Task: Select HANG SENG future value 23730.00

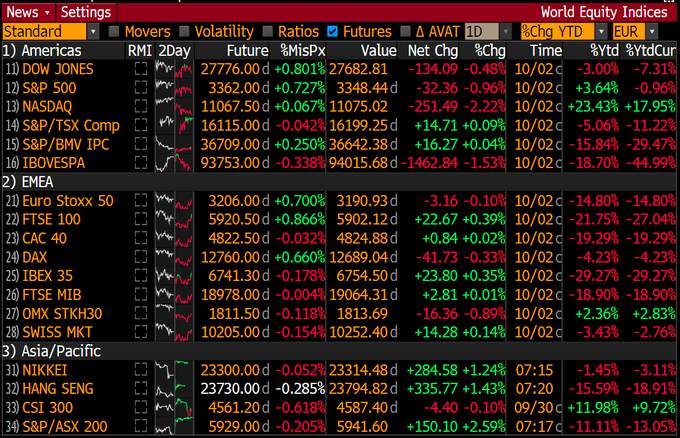Action: (x=230, y=389)
